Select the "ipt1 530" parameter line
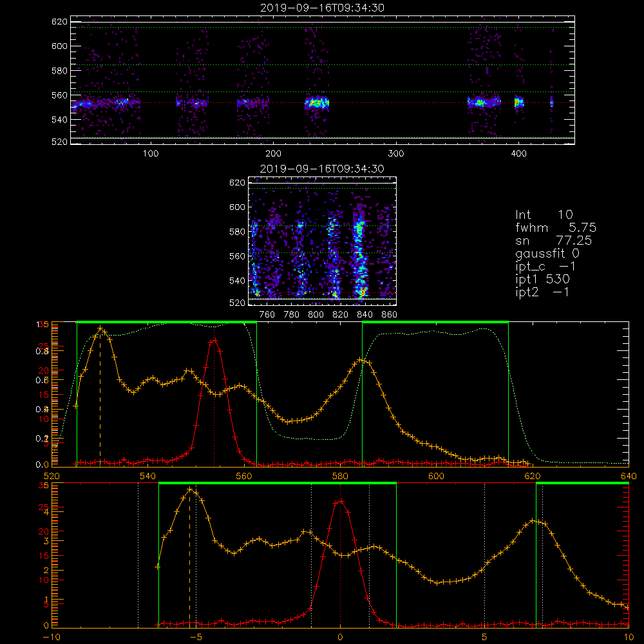The image size is (644, 644). tap(542, 279)
